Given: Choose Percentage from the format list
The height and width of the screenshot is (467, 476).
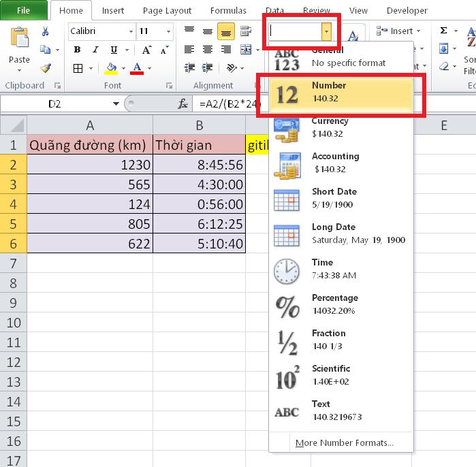Looking at the screenshot, I should tap(334, 304).
